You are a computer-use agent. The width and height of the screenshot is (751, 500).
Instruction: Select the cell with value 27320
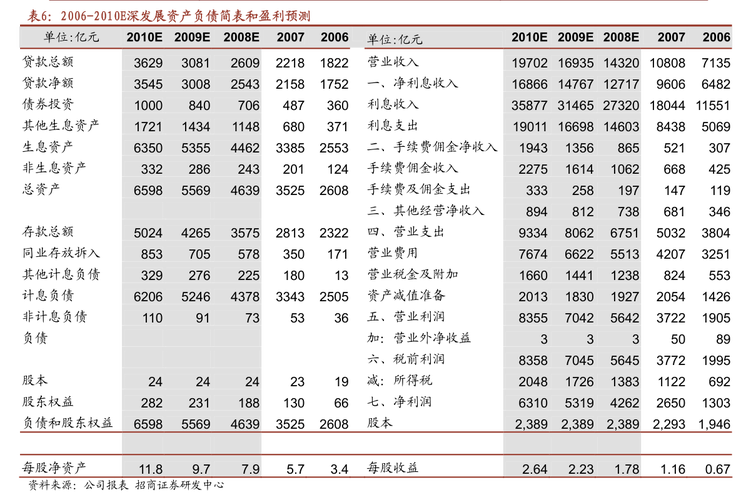point(621,106)
